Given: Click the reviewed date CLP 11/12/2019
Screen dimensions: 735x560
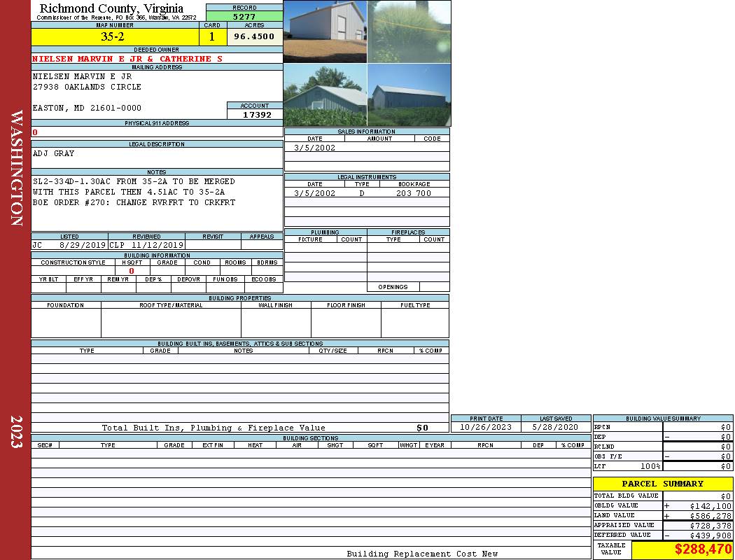Looking at the screenshot, I should (x=146, y=246).
